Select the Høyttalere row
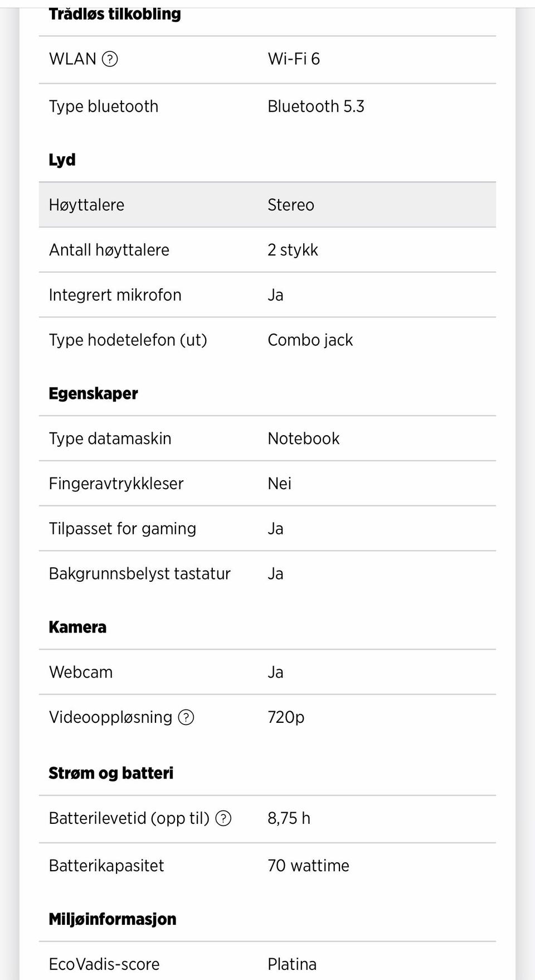Viewport: 535px width, 980px height. tap(267, 205)
